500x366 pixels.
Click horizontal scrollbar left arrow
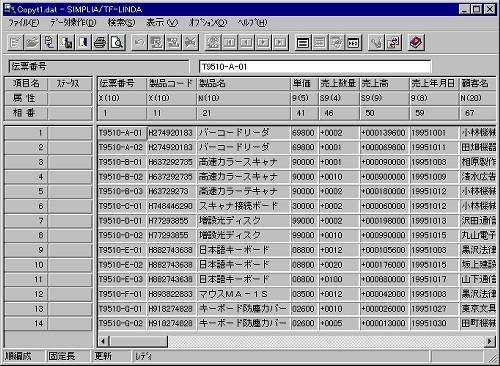tap(103, 341)
